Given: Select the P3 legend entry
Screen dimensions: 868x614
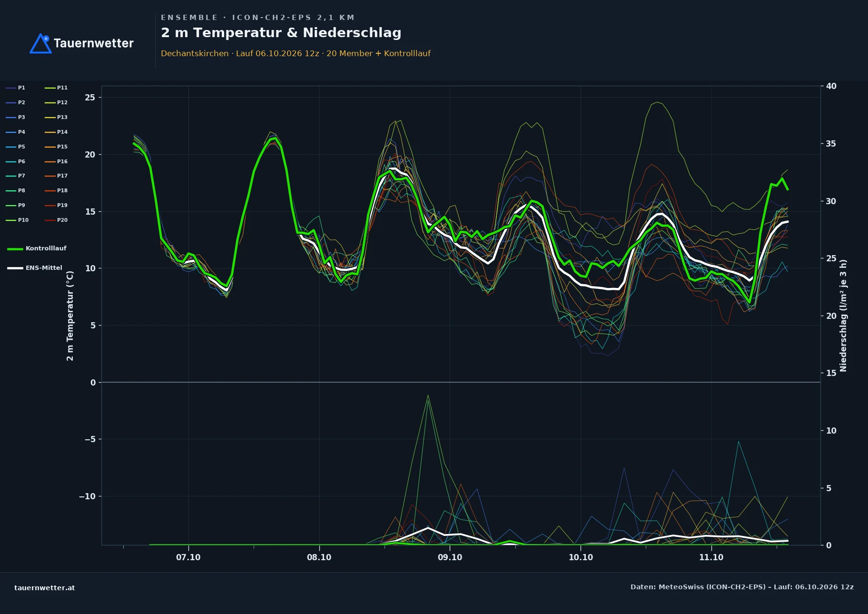Looking at the screenshot, I should pyautogui.click(x=16, y=117).
